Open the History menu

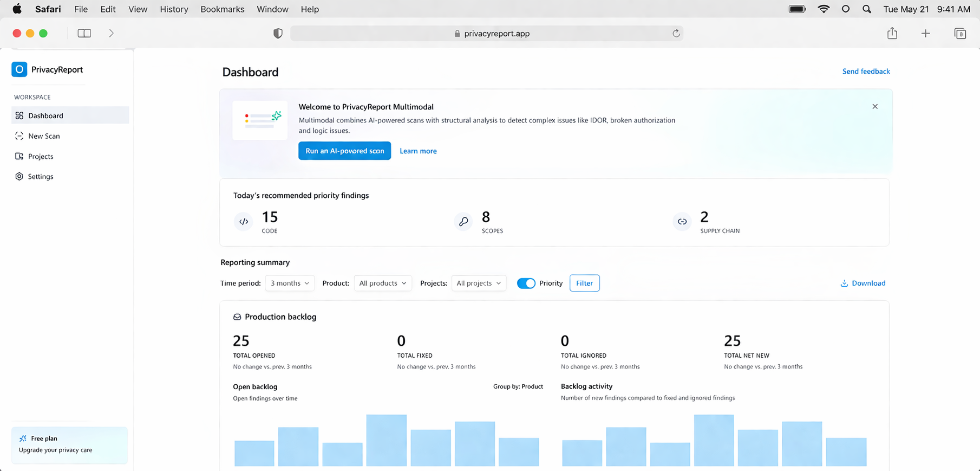(x=174, y=9)
